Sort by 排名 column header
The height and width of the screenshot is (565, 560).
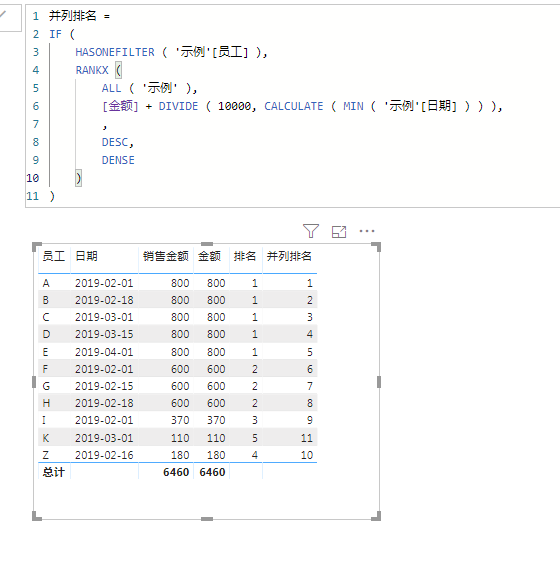(x=245, y=256)
